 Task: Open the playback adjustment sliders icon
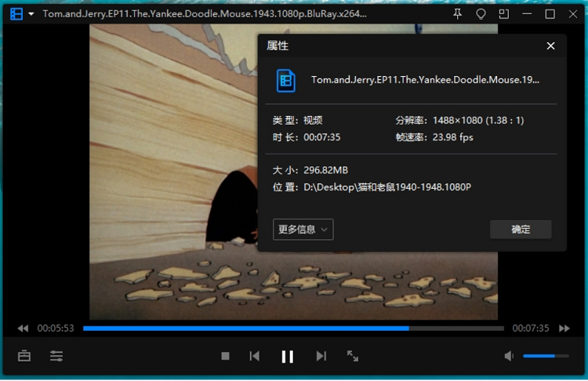coord(56,356)
